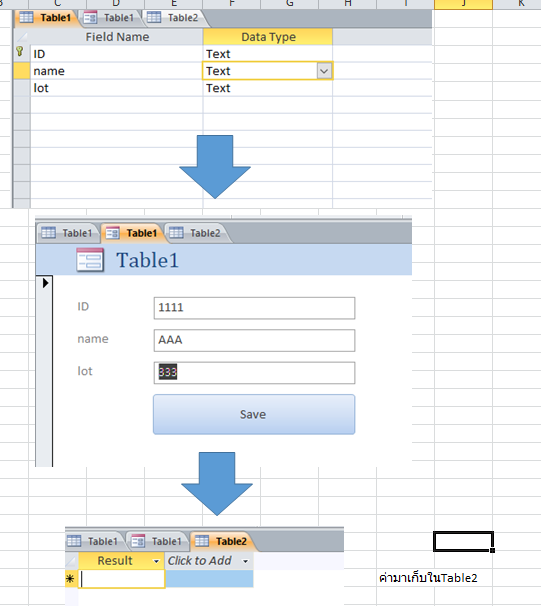Click the ID input field showing 1111
The height and width of the screenshot is (606, 541).
coord(254,308)
